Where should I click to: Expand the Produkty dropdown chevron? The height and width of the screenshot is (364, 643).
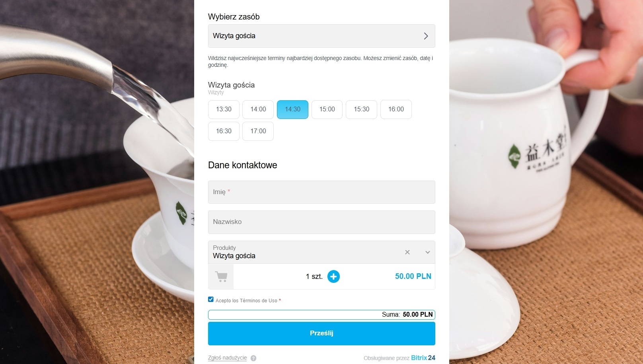click(x=428, y=252)
